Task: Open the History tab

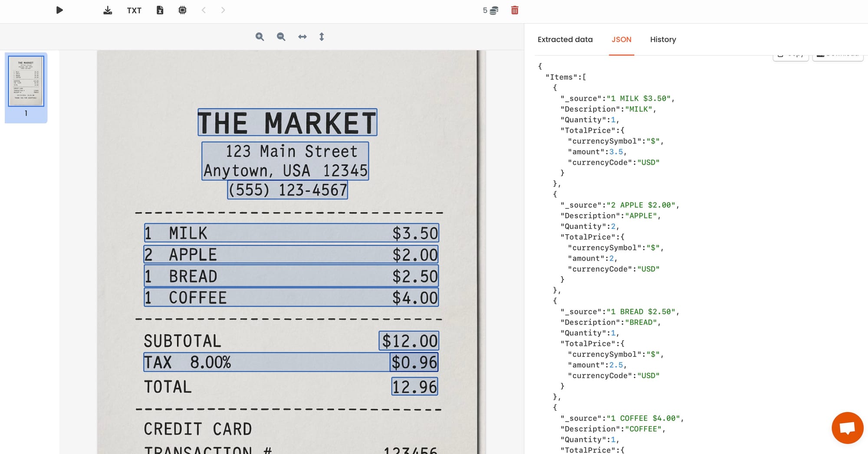Action: click(x=663, y=39)
